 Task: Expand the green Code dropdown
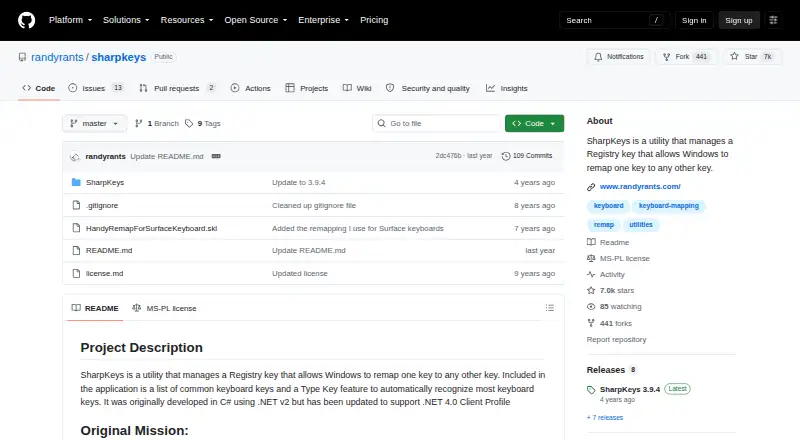[534, 124]
